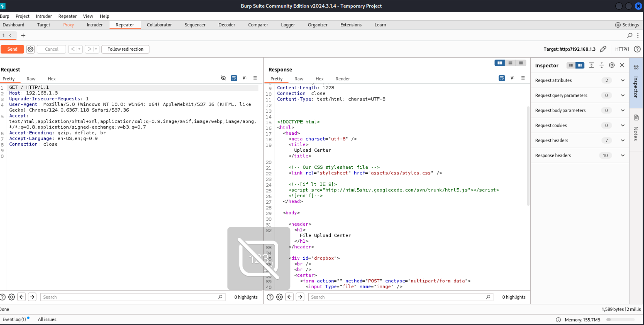Click memory info icon in status bar
The width and height of the screenshot is (644, 325).
click(x=558, y=320)
